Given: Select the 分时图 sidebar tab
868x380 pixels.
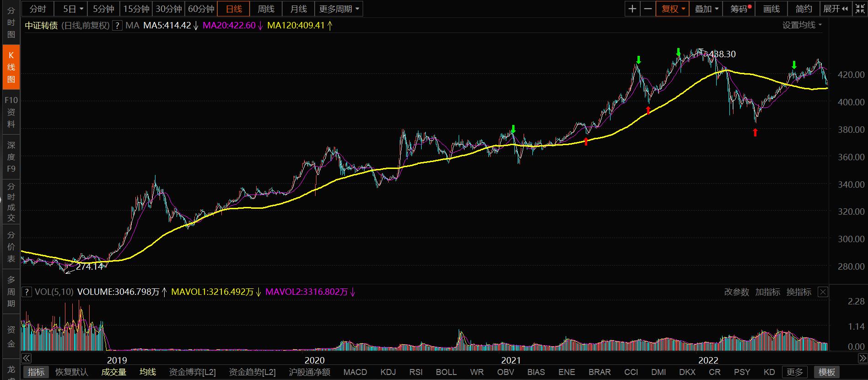Looking at the screenshot, I should [11, 22].
